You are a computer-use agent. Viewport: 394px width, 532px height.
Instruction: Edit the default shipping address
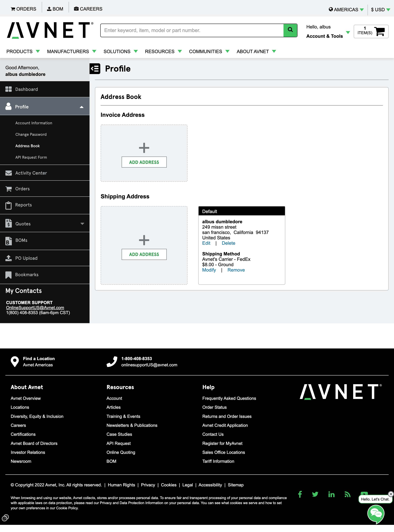click(x=206, y=243)
